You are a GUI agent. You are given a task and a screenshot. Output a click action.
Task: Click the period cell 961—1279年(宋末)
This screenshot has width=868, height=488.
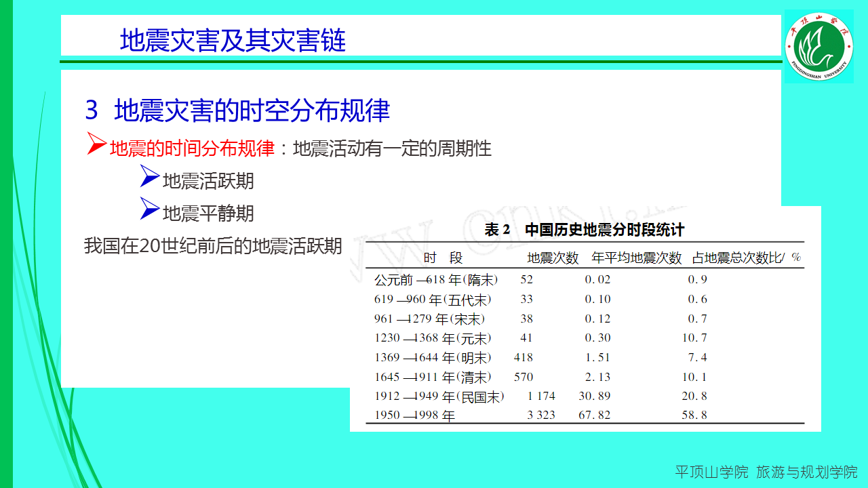pos(430,319)
